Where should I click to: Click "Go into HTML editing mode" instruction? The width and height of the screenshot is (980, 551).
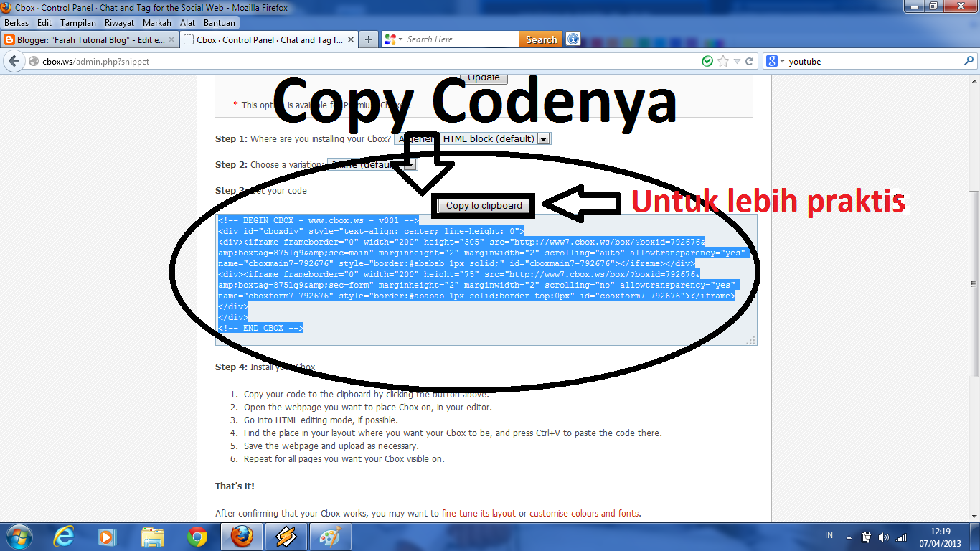tap(321, 420)
